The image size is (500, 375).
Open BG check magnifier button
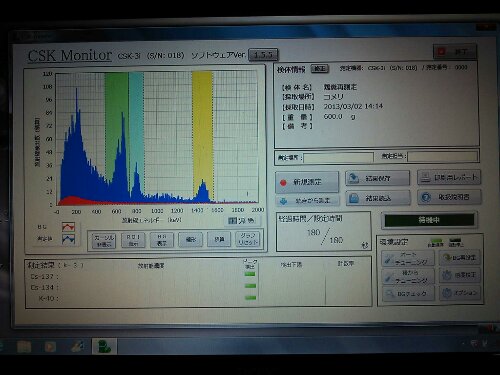pyautogui.click(x=408, y=294)
